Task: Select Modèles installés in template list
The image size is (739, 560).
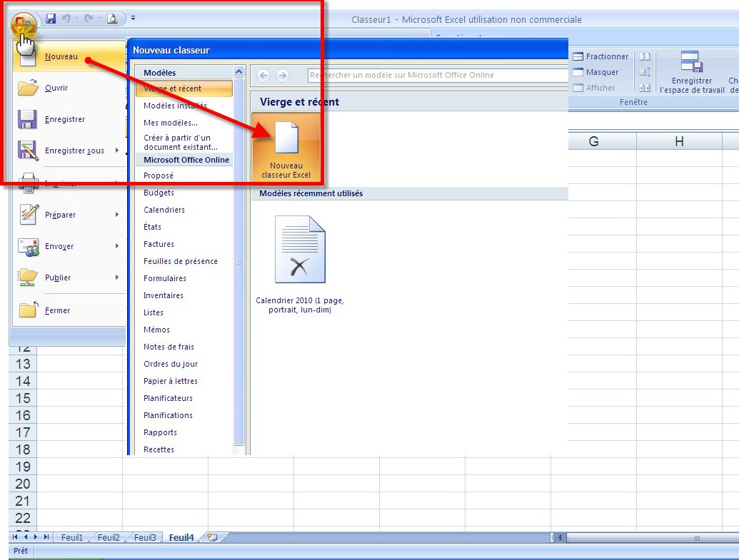Action: click(176, 106)
